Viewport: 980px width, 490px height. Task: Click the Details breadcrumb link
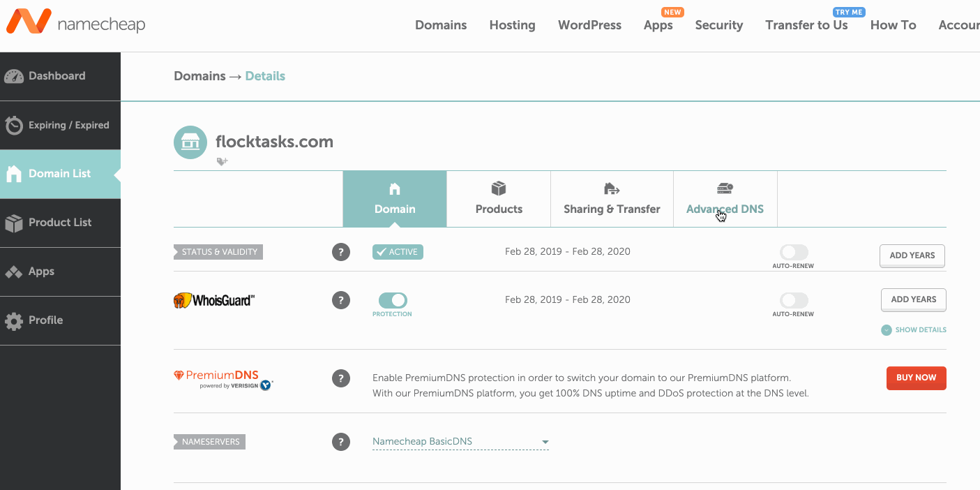pyautogui.click(x=265, y=76)
